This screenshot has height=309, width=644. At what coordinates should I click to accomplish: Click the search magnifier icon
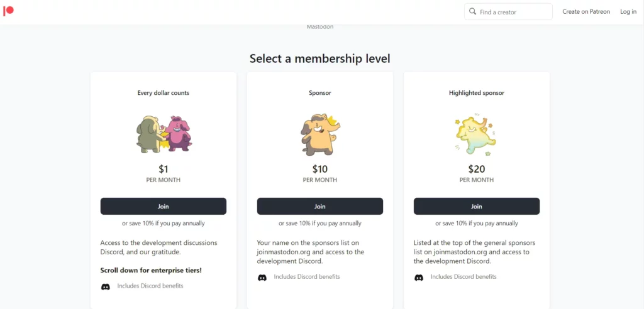click(x=473, y=11)
